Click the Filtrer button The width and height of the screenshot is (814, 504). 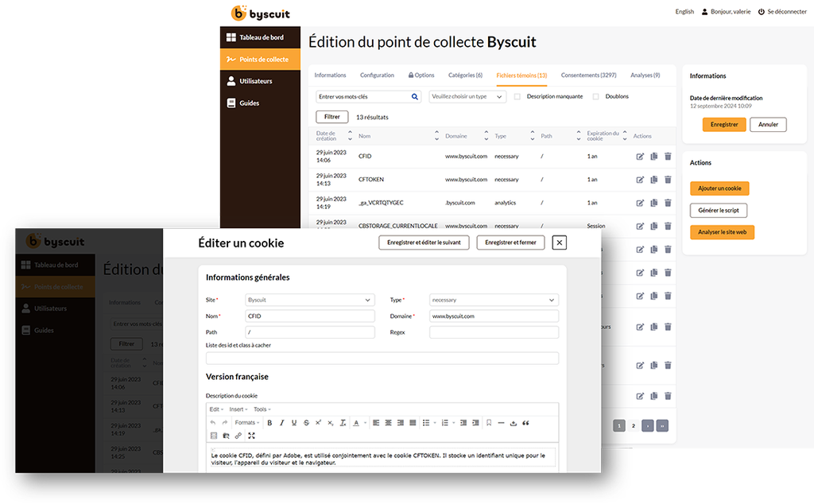[331, 117]
